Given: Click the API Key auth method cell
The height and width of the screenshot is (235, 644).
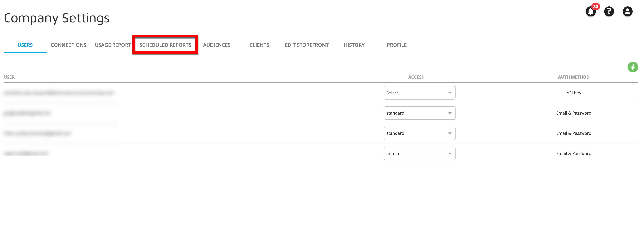Looking at the screenshot, I should pos(573,93).
